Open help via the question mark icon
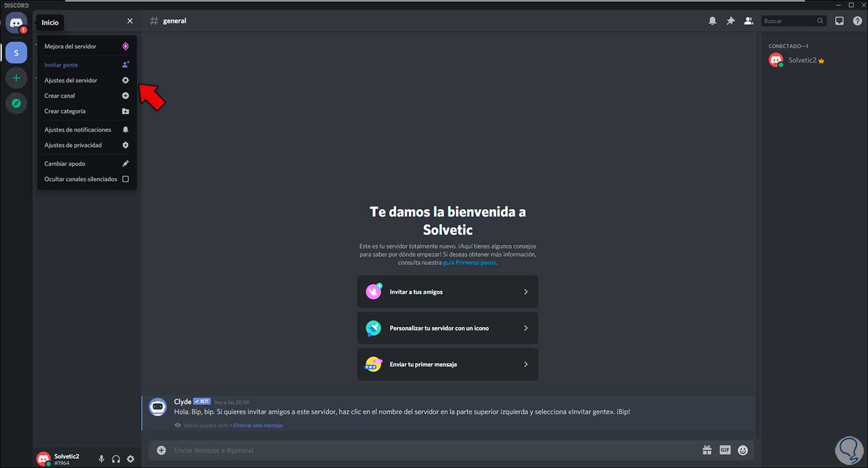This screenshot has height=468, width=868. (858, 21)
